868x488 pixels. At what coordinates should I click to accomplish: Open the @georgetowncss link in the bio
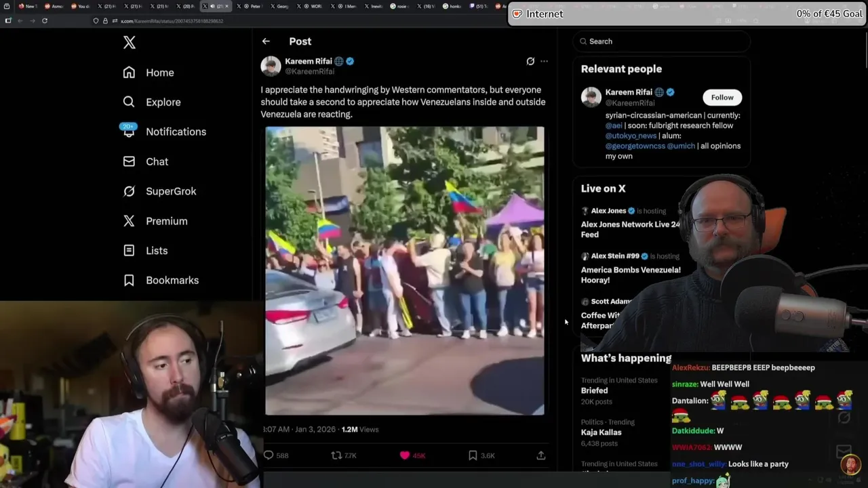point(635,146)
